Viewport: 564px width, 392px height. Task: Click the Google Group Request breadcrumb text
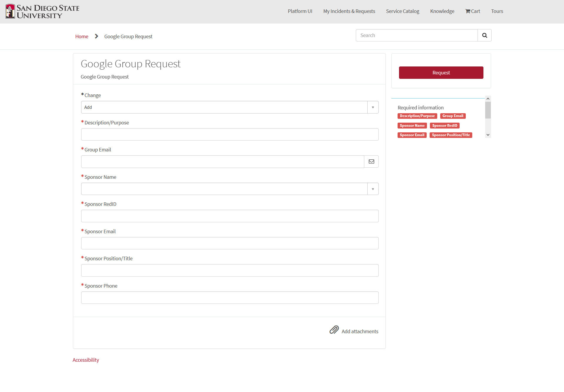click(x=128, y=36)
